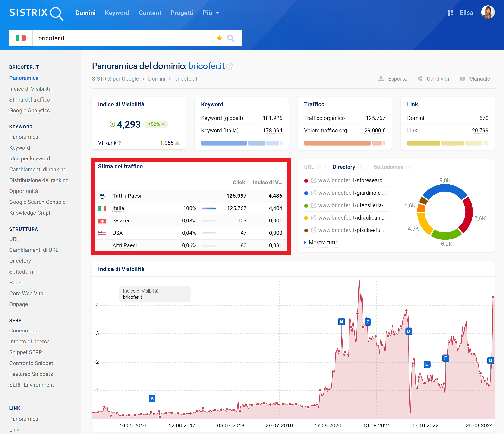Open Google Analytics in sidebar
Viewport: 504px width, 434px height.
pyautogui.click(x=29, y=111)
